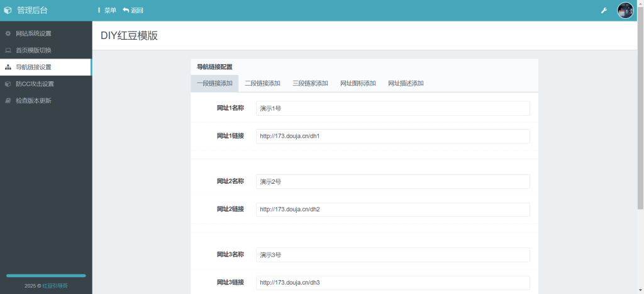Switch to the 三段链家添加 tab

(310, 83)
